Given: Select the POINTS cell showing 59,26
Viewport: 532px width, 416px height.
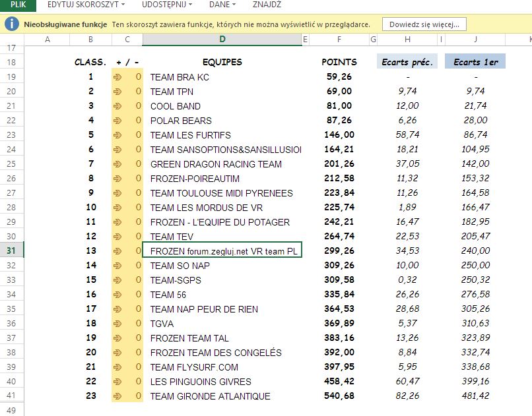Looking at the screenshot, I should (339, 77).
